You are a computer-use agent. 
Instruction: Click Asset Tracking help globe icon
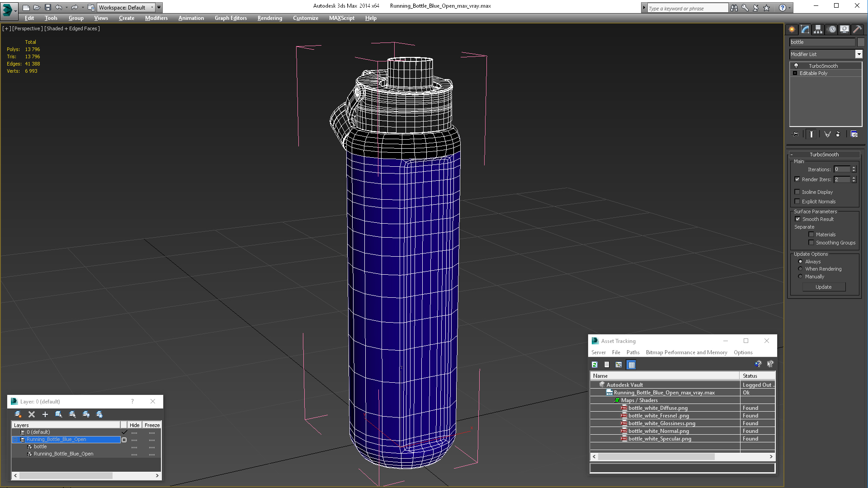[x=758, y=364]
